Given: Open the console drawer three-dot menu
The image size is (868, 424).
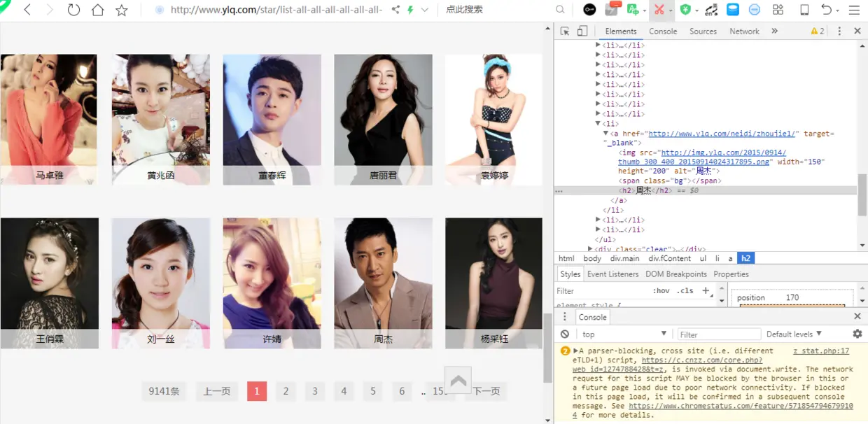Looking at the screenshot, I should click(565, 317).
